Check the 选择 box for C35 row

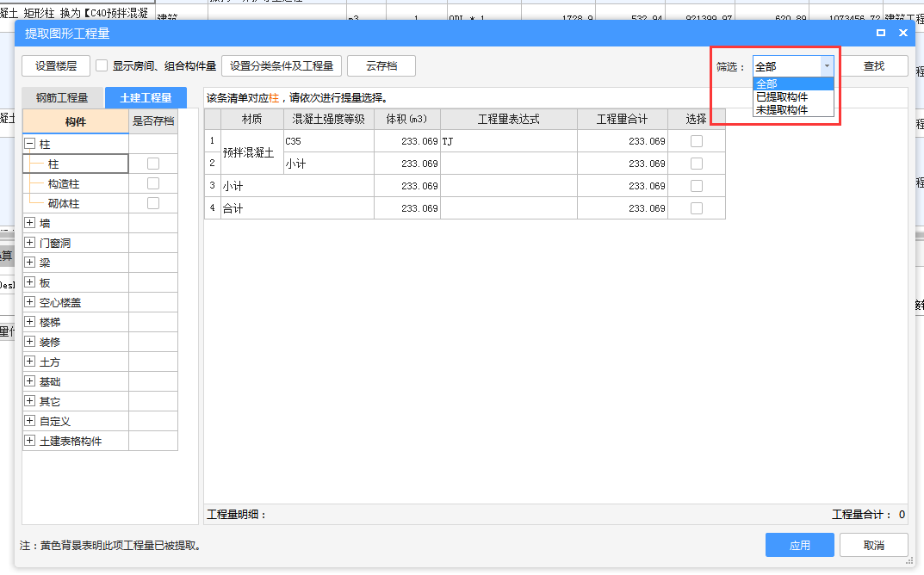tap(696, 141)
